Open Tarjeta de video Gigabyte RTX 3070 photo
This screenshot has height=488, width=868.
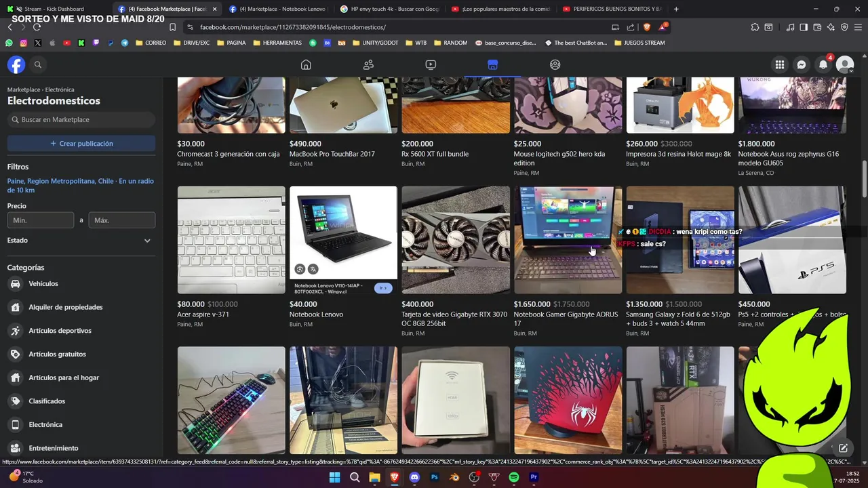[456, 240]
